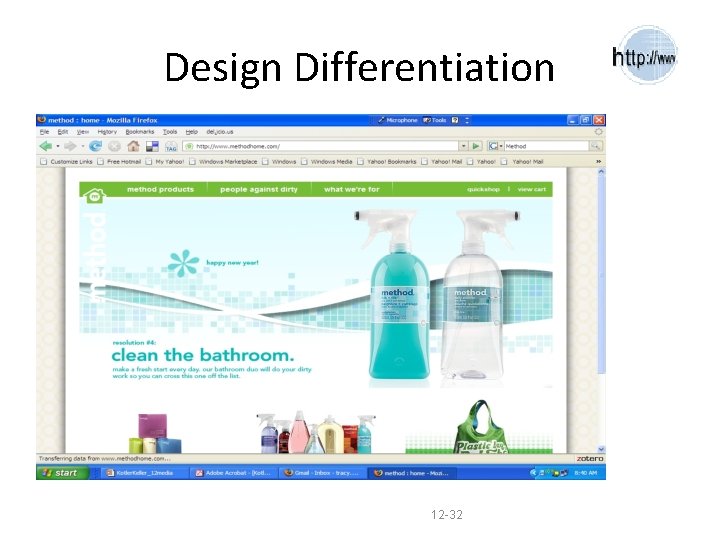The height and width of the screenshot is (540, 720).
Task: Click the 8:40 AM taskbar clock
Action: coord(585,472)
